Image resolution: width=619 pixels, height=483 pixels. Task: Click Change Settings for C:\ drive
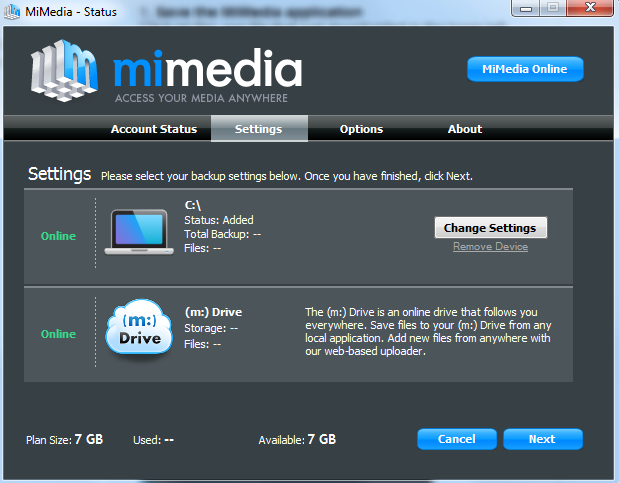coord(491,227)
